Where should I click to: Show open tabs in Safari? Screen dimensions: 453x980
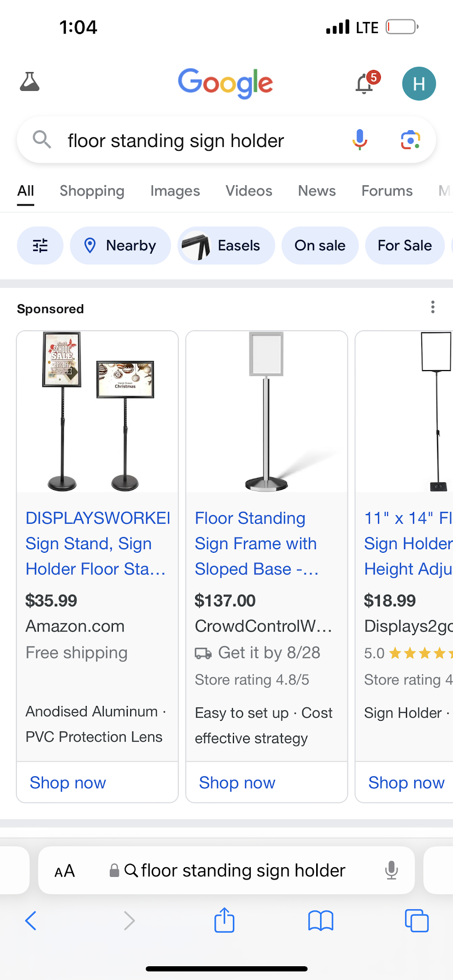[x=416, y=920]
